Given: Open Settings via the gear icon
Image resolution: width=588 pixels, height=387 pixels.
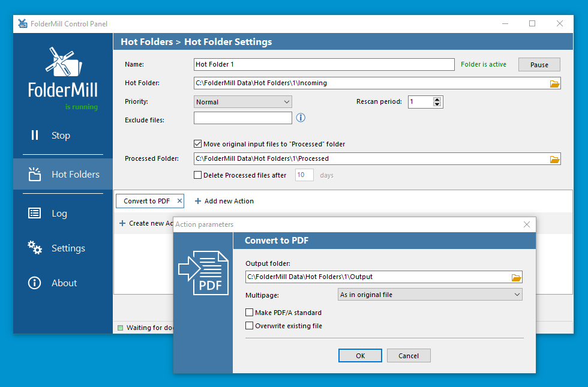Looking at the screenshot, I should (34, 248).
